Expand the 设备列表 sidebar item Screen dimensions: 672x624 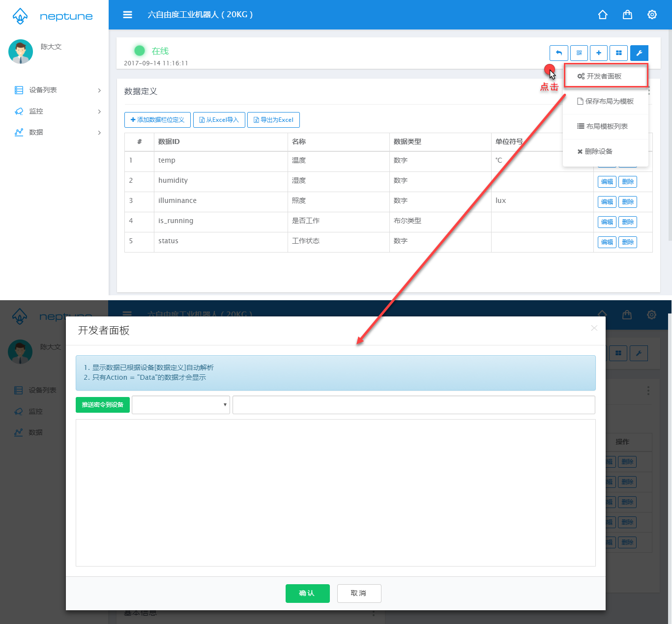point(58,90)
